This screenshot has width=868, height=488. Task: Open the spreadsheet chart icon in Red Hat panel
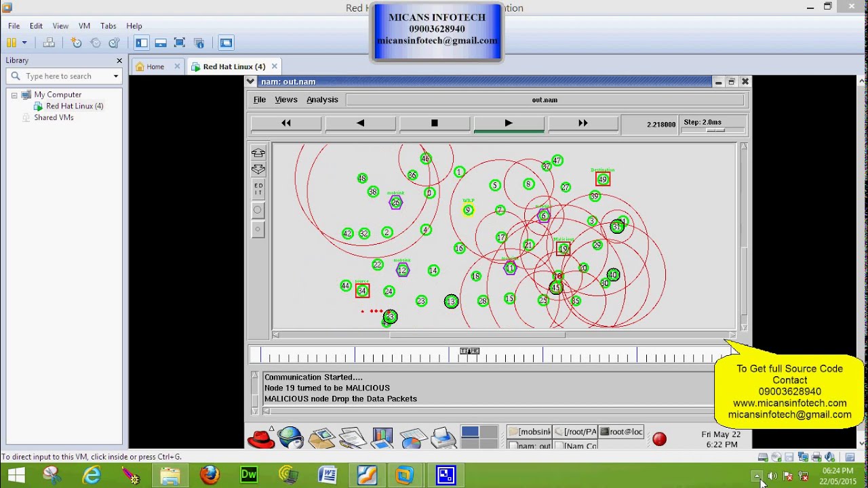coord(412,439)
